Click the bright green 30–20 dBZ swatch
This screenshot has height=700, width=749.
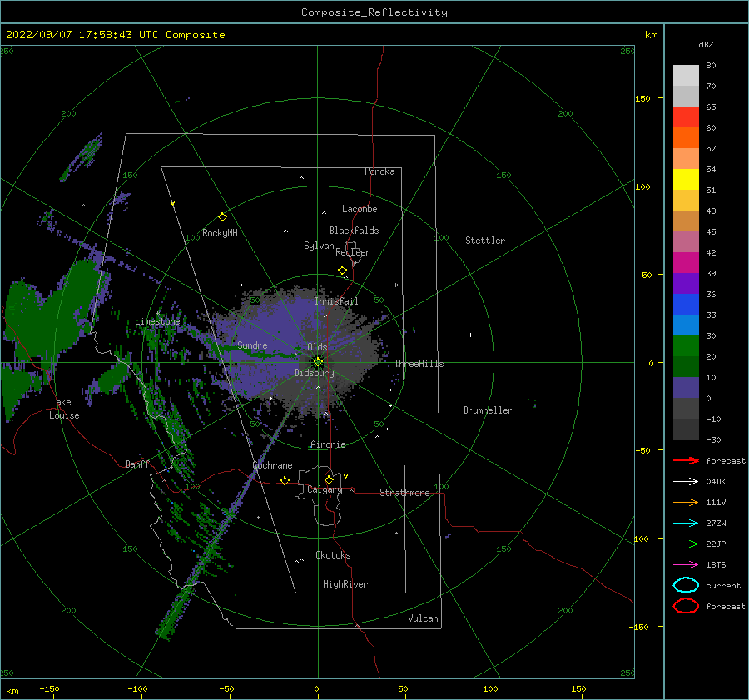tap(686, 346)
